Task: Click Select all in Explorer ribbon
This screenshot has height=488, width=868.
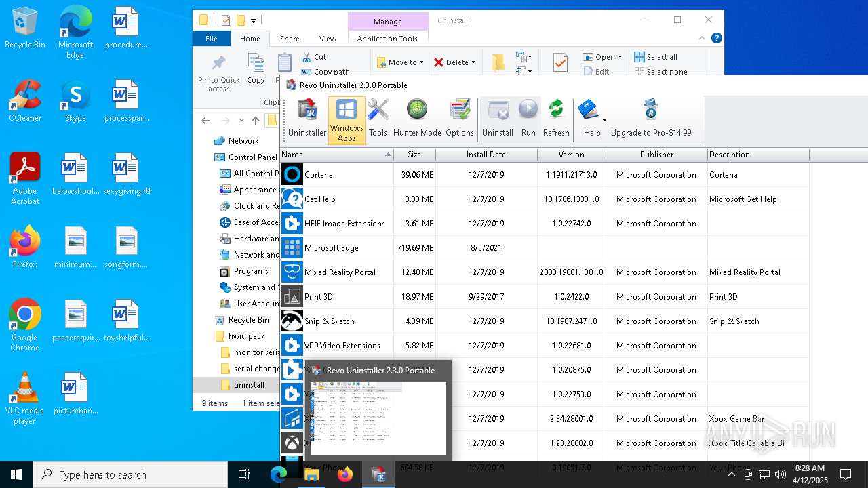Action: (656, 57)
